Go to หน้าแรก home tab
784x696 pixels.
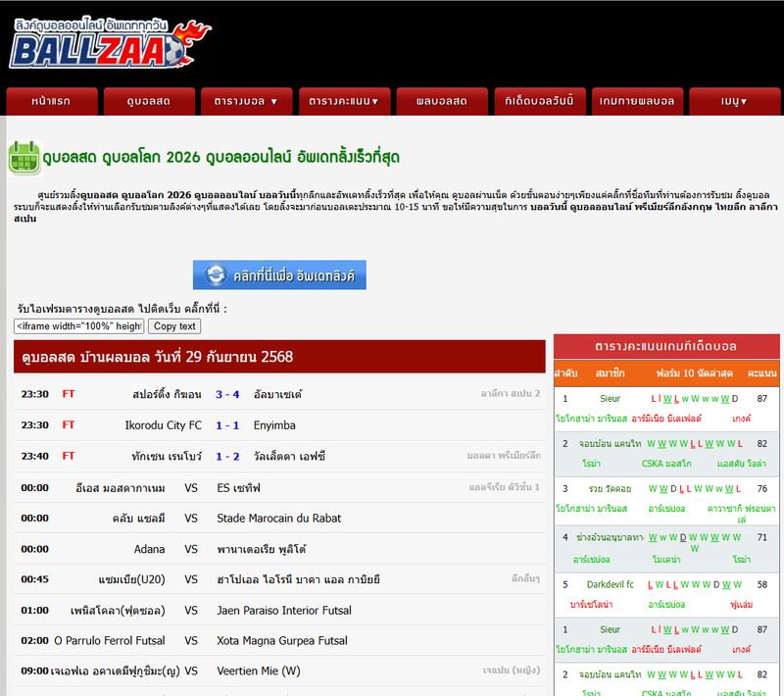tap(51, 101)
